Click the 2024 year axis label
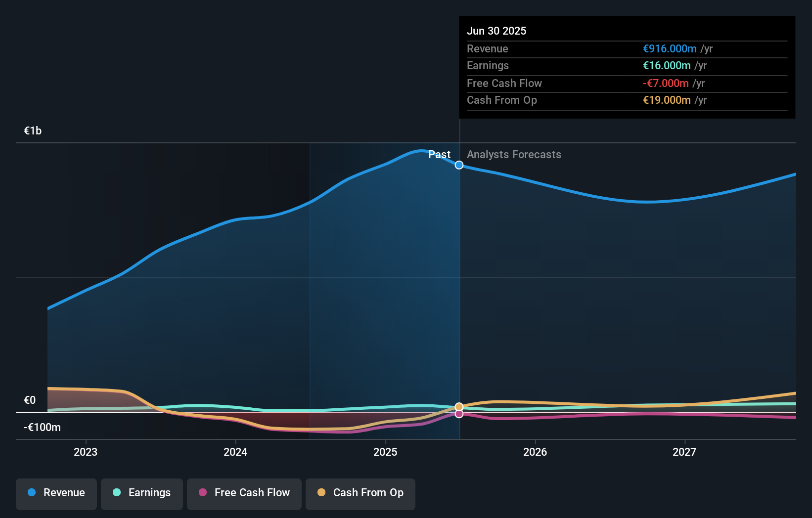The height and width of the screenshot is (518, 812). [x=235, y=452]
